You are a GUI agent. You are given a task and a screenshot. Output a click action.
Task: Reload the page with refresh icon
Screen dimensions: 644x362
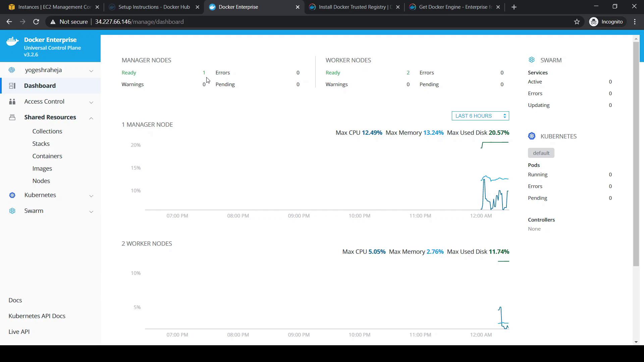(36, 22)
